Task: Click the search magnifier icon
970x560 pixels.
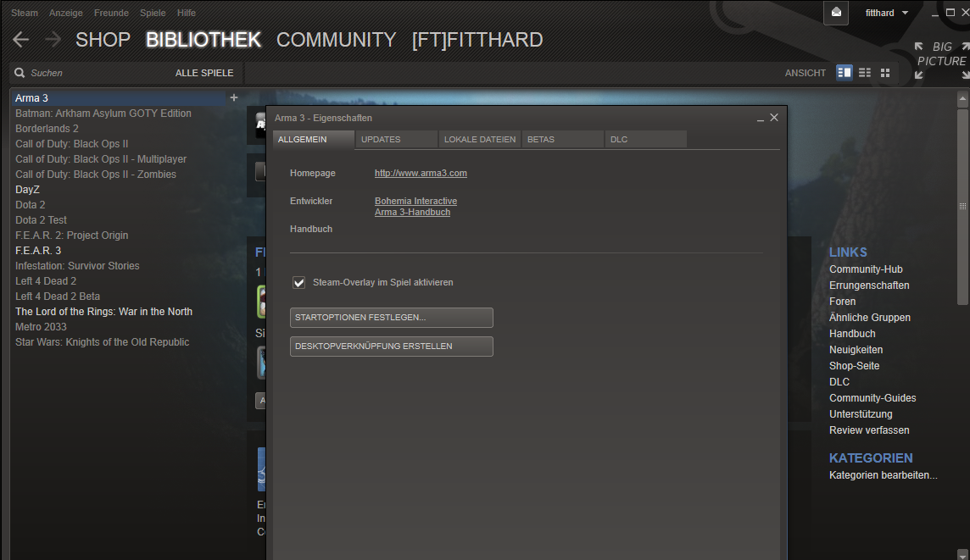Action: pyautogui.click(x=20, y=73)
